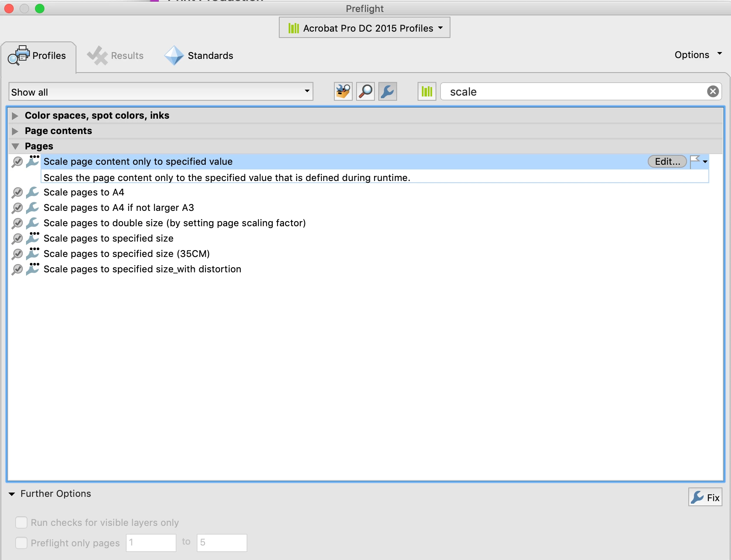Click check magnifier icon for A4 if not larger A3

click(17, 208)
